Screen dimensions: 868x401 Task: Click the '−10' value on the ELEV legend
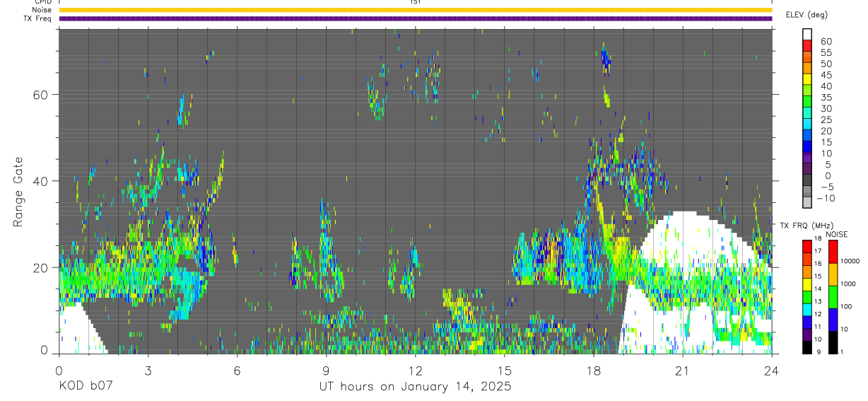coord(825,199)
